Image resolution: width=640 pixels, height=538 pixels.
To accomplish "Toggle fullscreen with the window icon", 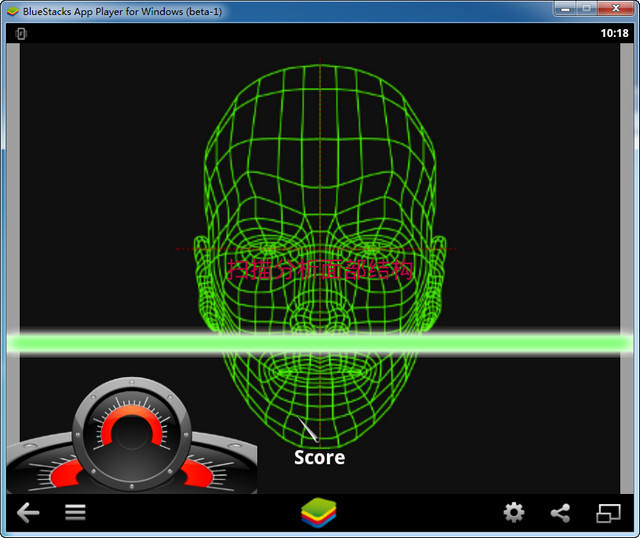I will [608, 513].
